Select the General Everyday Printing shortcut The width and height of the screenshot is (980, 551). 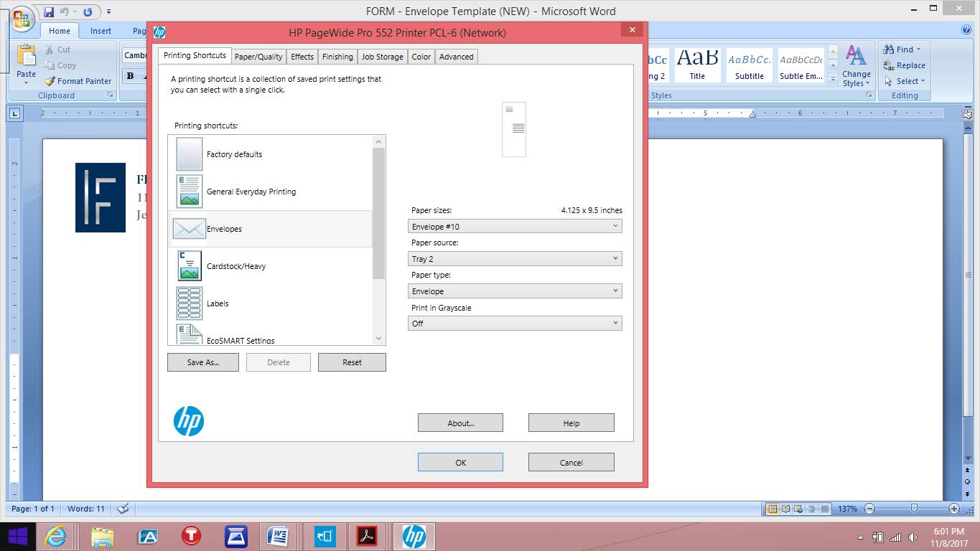(x=271, y=192)
